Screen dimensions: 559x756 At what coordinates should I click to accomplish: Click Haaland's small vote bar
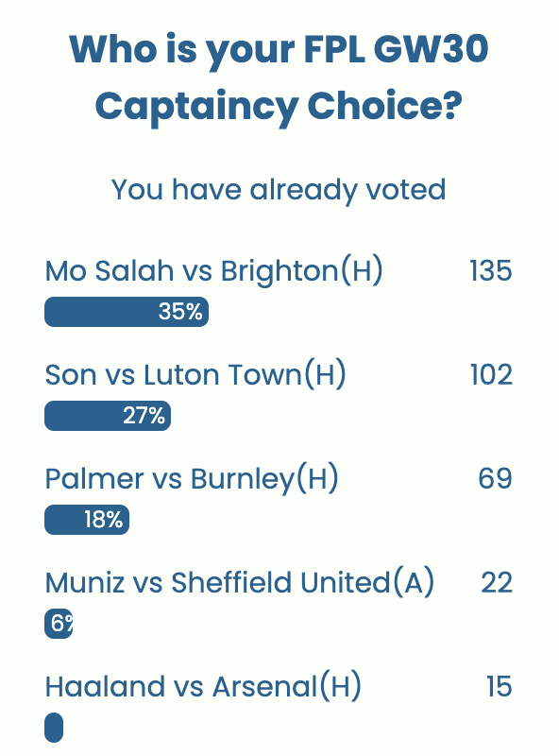[53, 728]
